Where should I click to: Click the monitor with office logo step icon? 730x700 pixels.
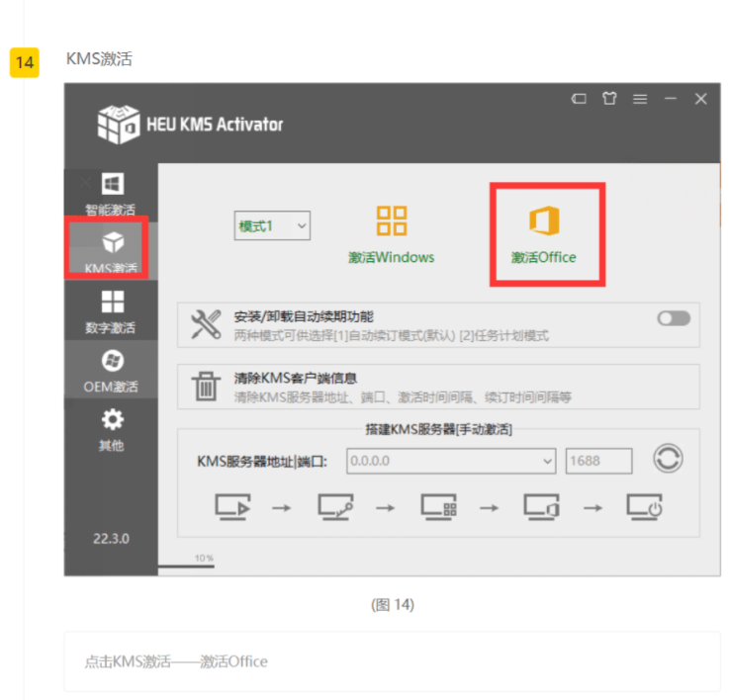tap(541, 507)
